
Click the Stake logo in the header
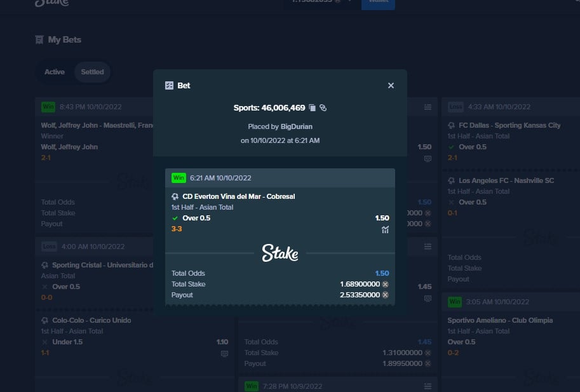pos(52,3)
